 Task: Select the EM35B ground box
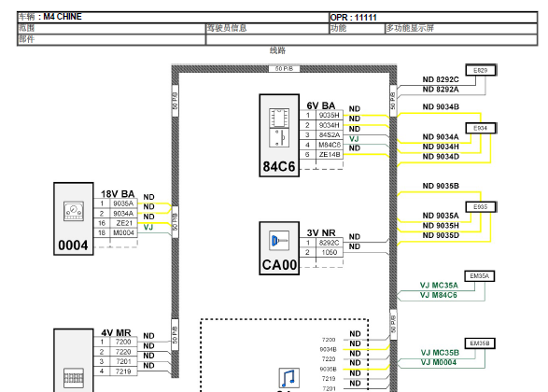480,343
